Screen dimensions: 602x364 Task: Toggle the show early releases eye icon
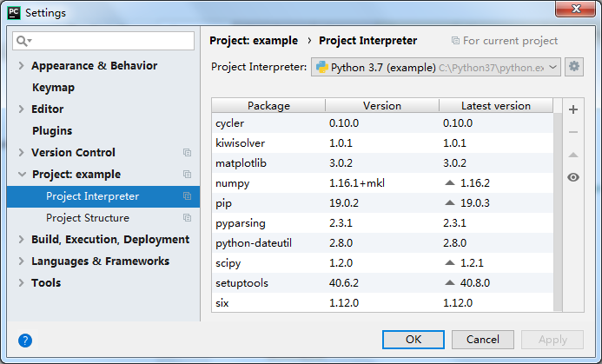pyautogui.click(x=573, y=177)
